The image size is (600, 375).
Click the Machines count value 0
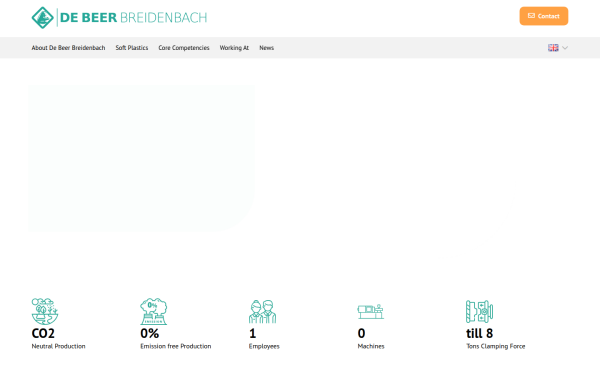(x=362, y=333)
